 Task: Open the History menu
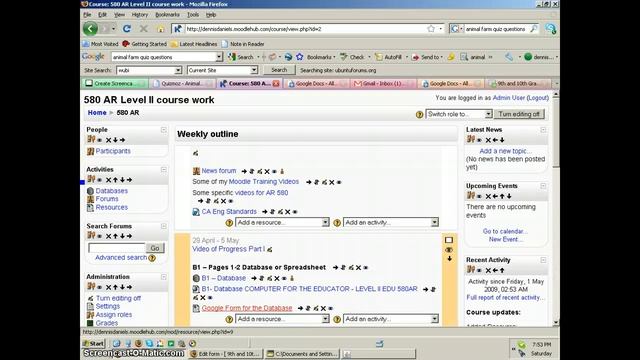coord(140,15)
